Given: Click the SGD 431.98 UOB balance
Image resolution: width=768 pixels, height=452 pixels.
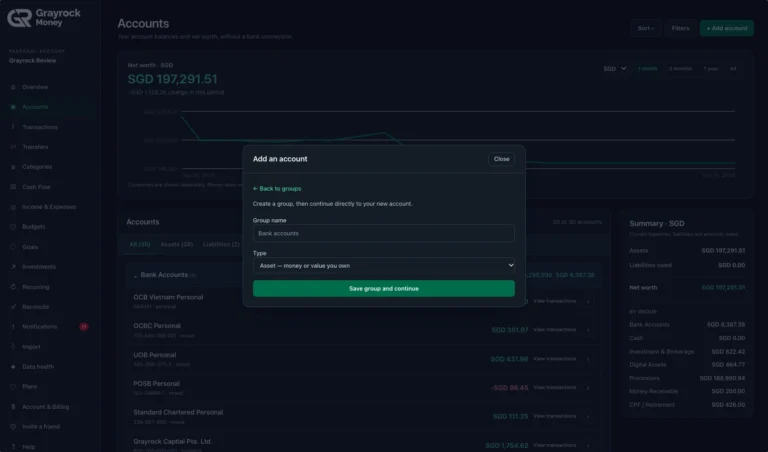Looking at the screenshot, I should 509,359.
